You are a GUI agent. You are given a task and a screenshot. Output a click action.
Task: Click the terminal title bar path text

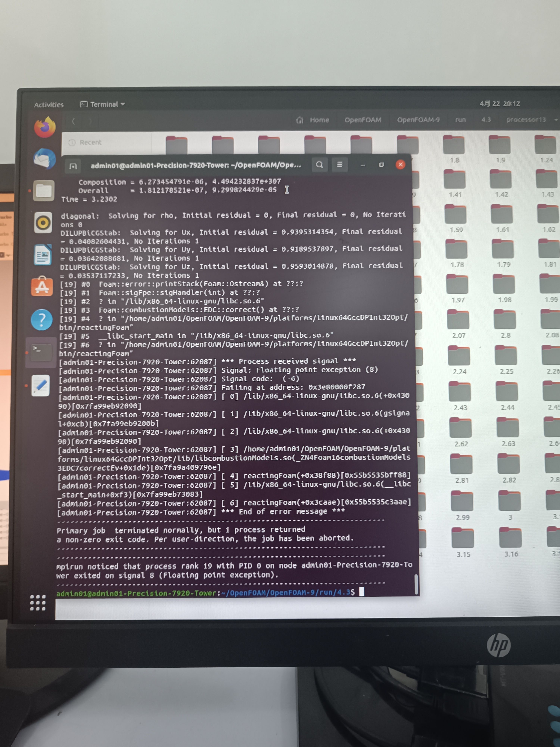pos(196,165)
